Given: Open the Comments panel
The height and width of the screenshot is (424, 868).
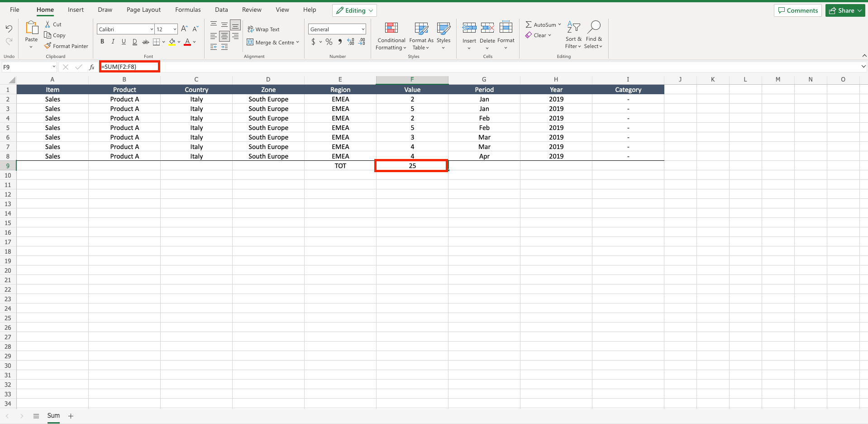Looking at the screenshot, I should tap(797, 10).
